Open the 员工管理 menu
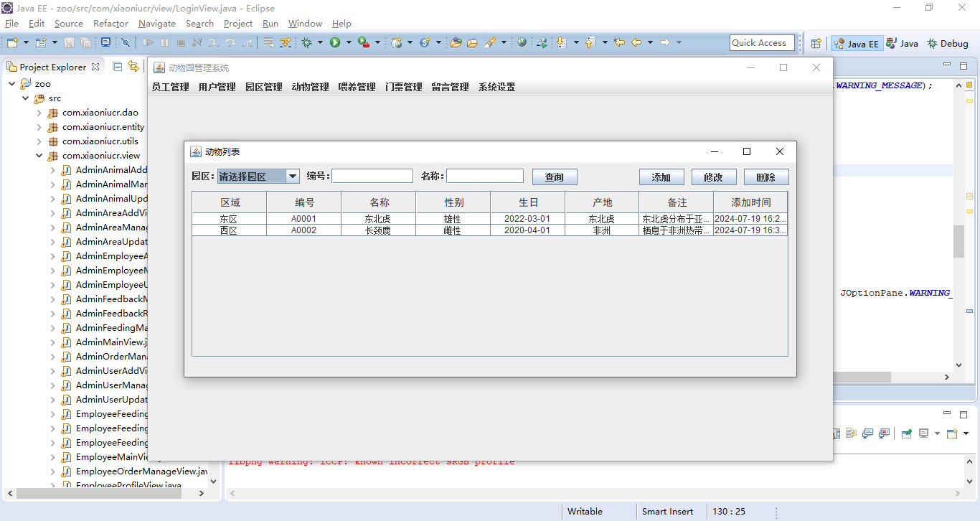 coord(170,87)
